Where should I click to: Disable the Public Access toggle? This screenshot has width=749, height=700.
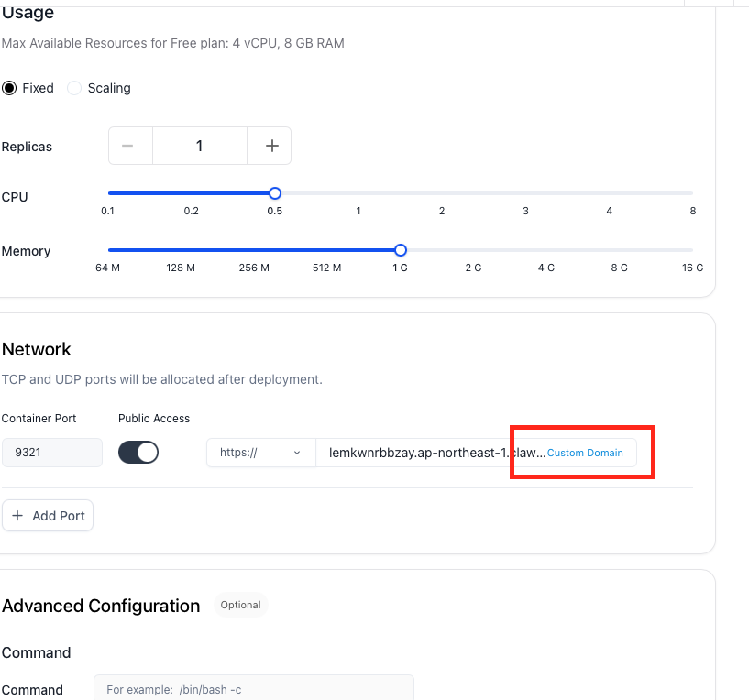point(138,453)
